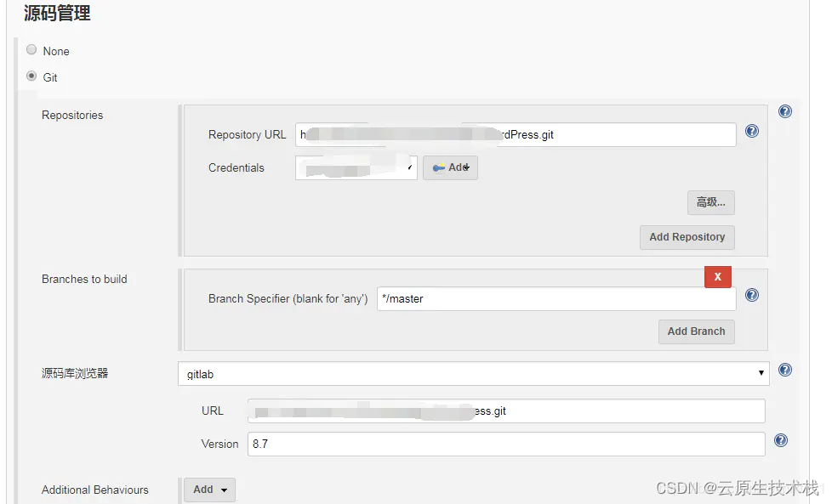The height and width of the screenshot is (504, 832).
Task: Click the Add Repository button
Action: pyautogui.click(x=687, y=237)
